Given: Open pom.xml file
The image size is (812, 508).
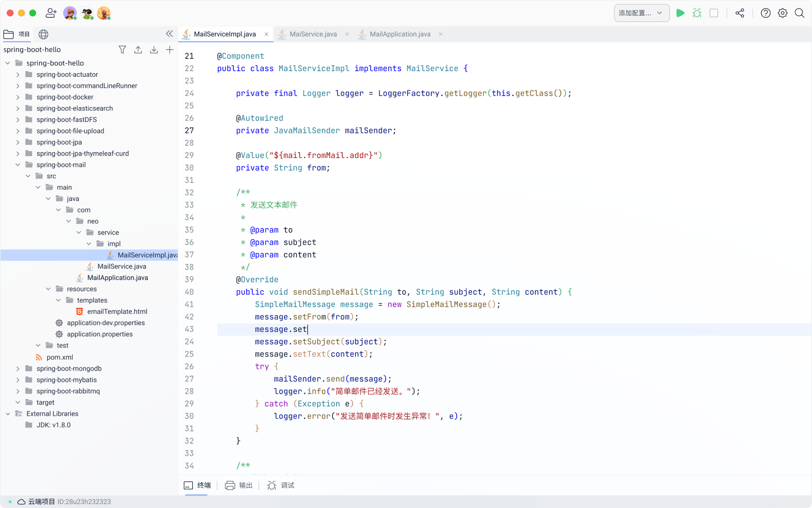Looking at the screenshot, I should point(60,357).
